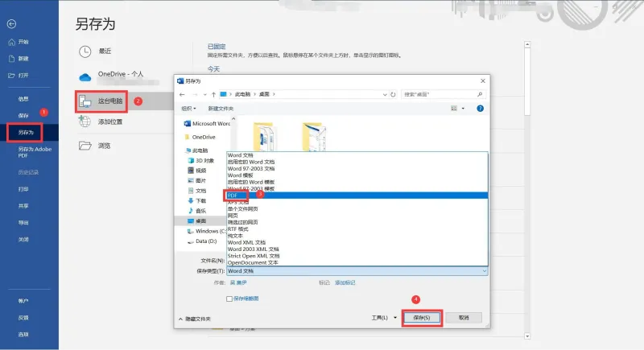644x350 pixels.
Task: Select 文档 folder in navigation tree
Action: 197,191
